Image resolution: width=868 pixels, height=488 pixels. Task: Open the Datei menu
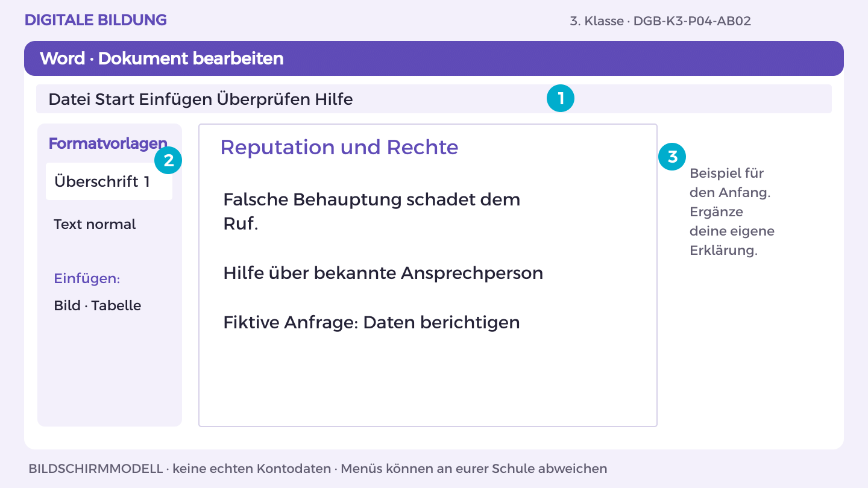[x=69, y=99]
